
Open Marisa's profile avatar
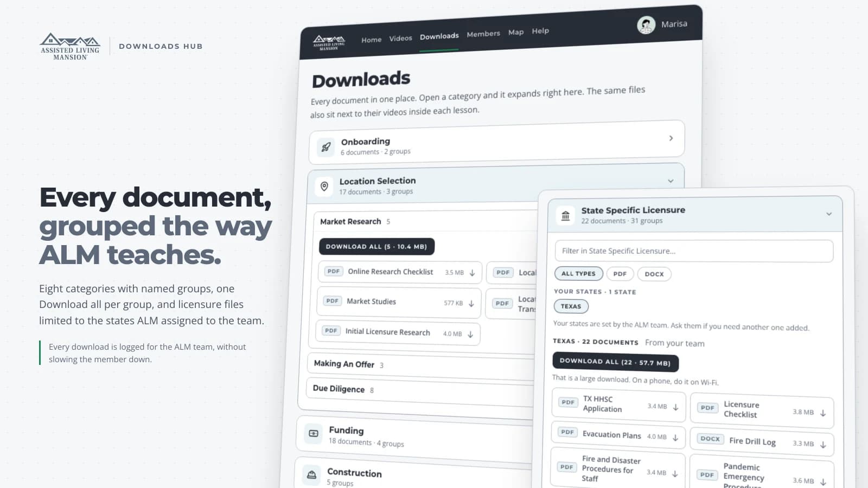[x=646, y=25]
